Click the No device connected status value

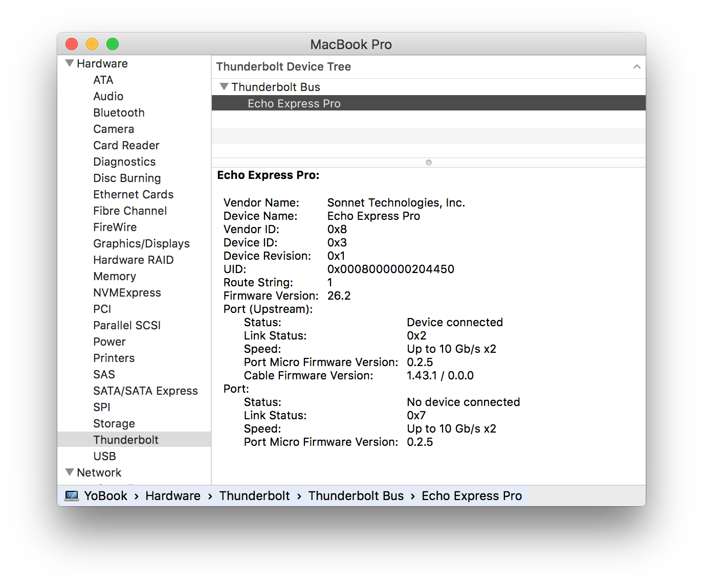(464, 402)
